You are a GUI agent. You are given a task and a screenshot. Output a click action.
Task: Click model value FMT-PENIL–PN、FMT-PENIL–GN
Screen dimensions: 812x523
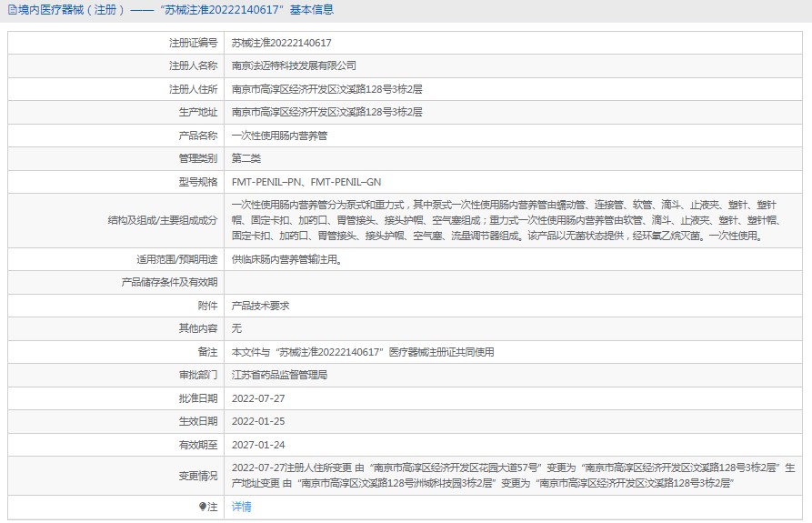click(306, 182)
